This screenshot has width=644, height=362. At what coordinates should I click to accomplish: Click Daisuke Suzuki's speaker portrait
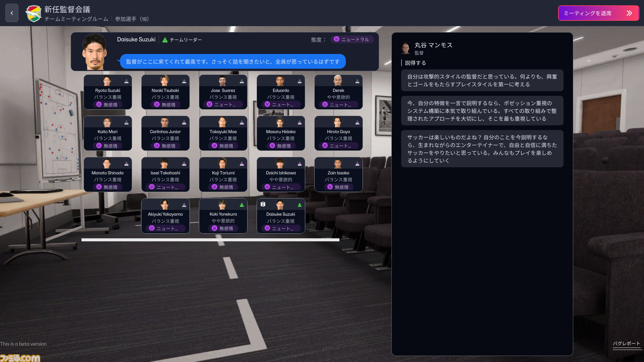pyautogui.click(x=94, y=52)
